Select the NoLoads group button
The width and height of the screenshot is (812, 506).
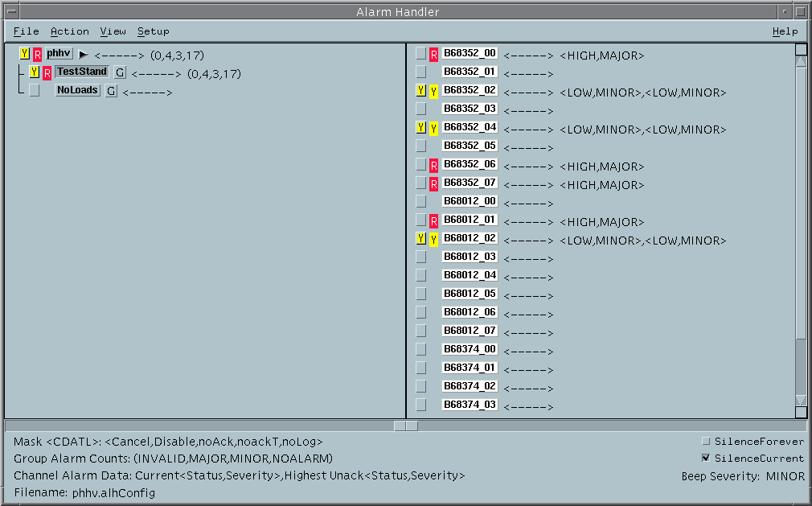[78, 90]
